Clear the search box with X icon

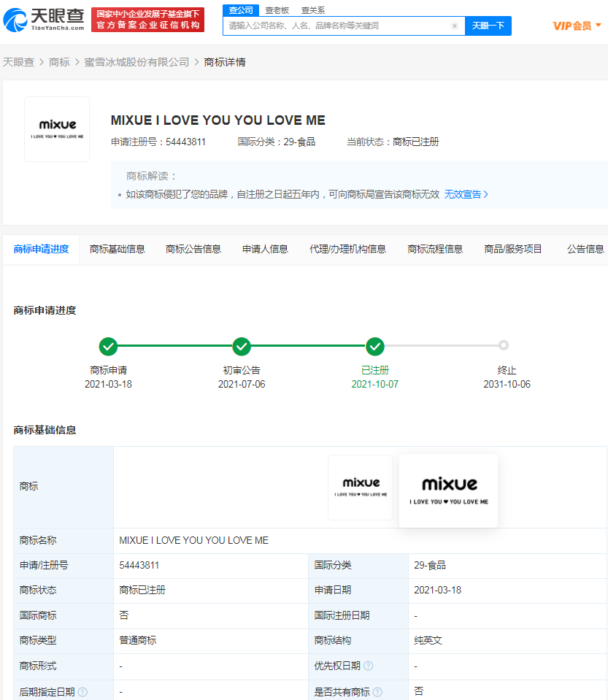pyautogui.click(x=455, y=26)
